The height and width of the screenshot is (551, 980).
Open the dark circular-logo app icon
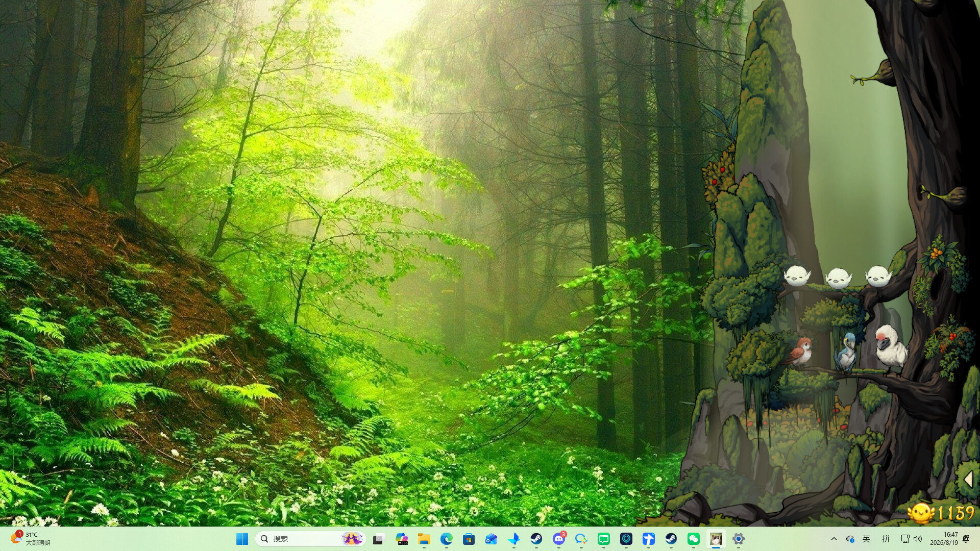point(626,539)
